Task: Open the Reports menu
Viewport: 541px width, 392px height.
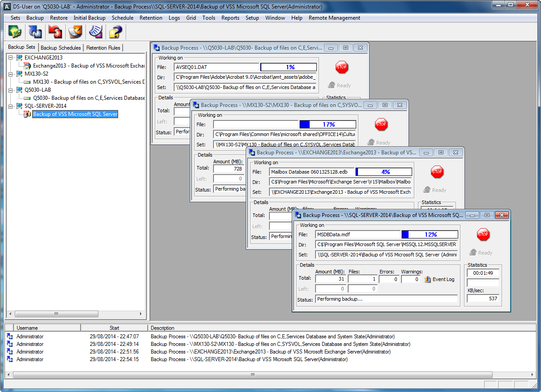Action: point(230,18)
